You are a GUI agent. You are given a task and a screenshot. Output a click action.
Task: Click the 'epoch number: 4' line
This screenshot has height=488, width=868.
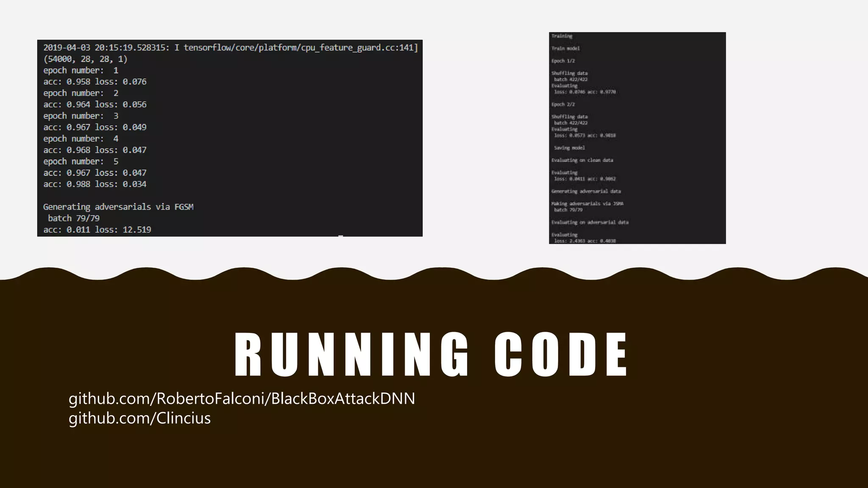(x=81, y=139)
